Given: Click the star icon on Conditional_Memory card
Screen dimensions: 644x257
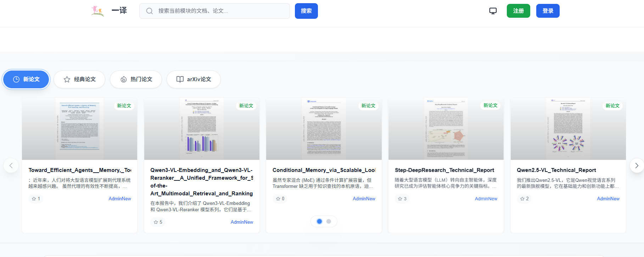Looking at the screenshot, I should pyautogui.click(x=278, y=199).
